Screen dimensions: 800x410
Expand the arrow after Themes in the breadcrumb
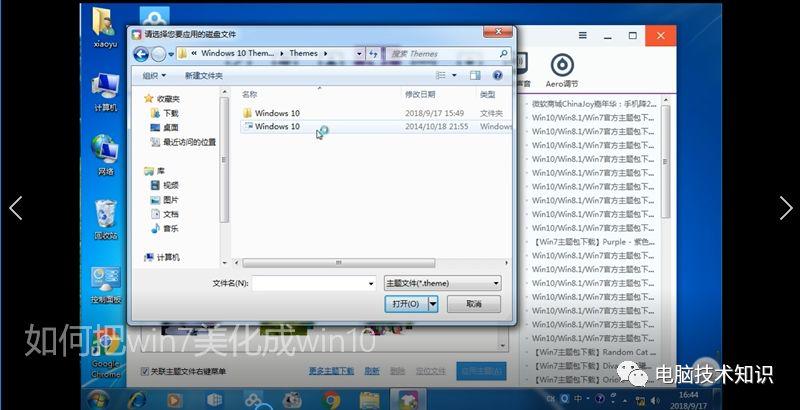(326, 54)
